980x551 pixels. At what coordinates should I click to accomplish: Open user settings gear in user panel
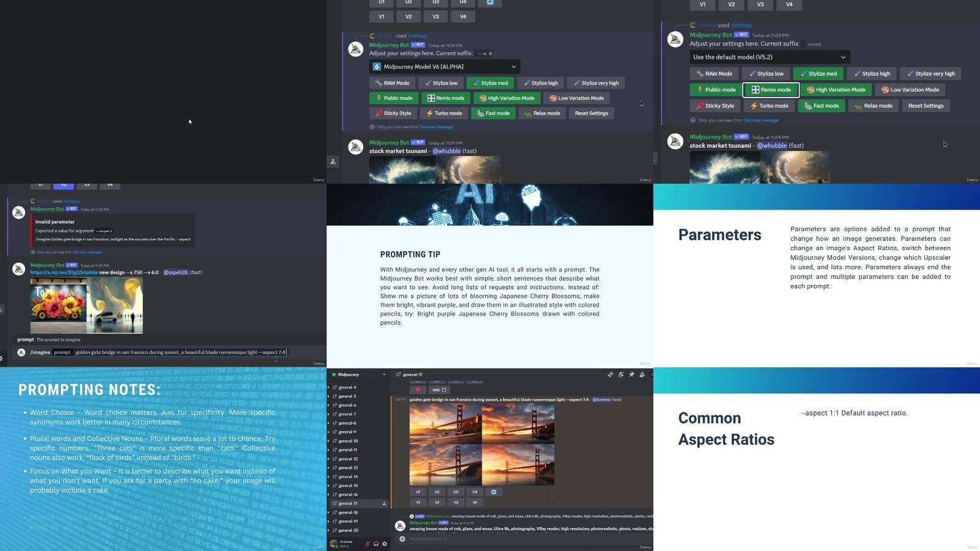coord(385,544)
